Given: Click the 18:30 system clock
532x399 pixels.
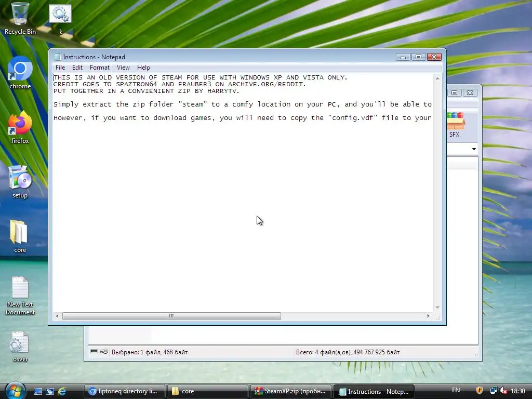Looking at the screenshot, I should point(518,391).
